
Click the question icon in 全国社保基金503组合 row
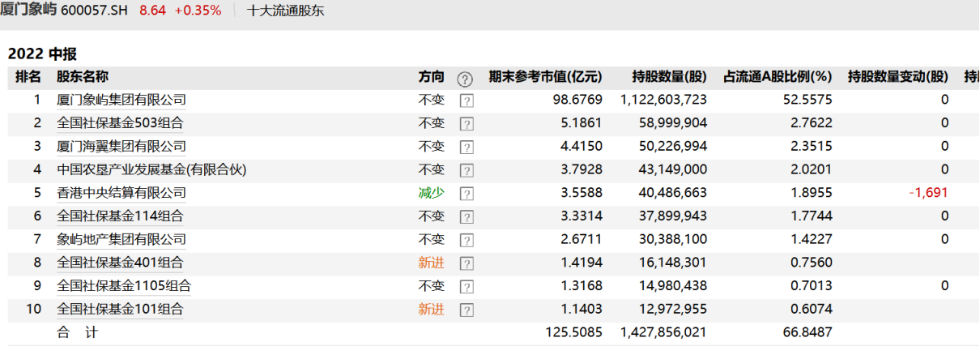tap(466, 125)
